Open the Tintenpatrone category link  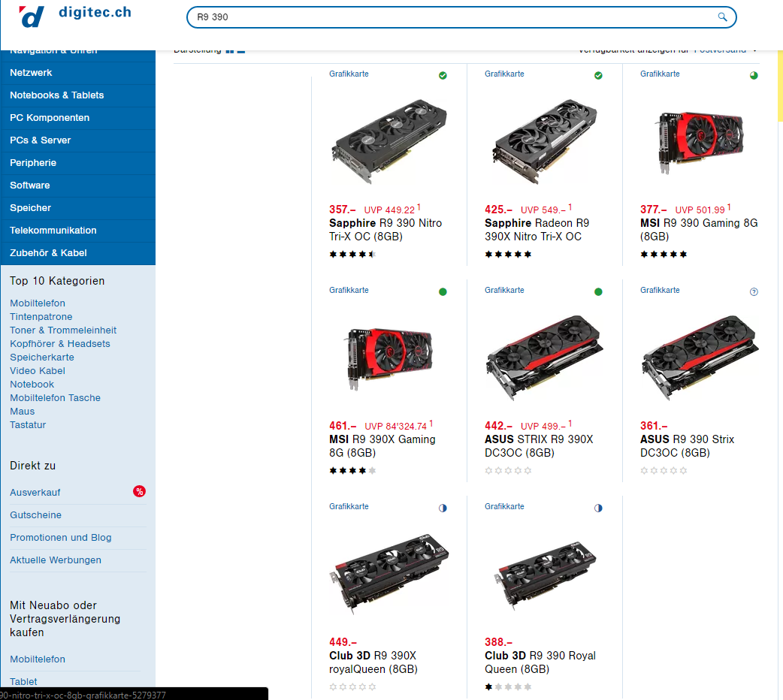(41, 316)
